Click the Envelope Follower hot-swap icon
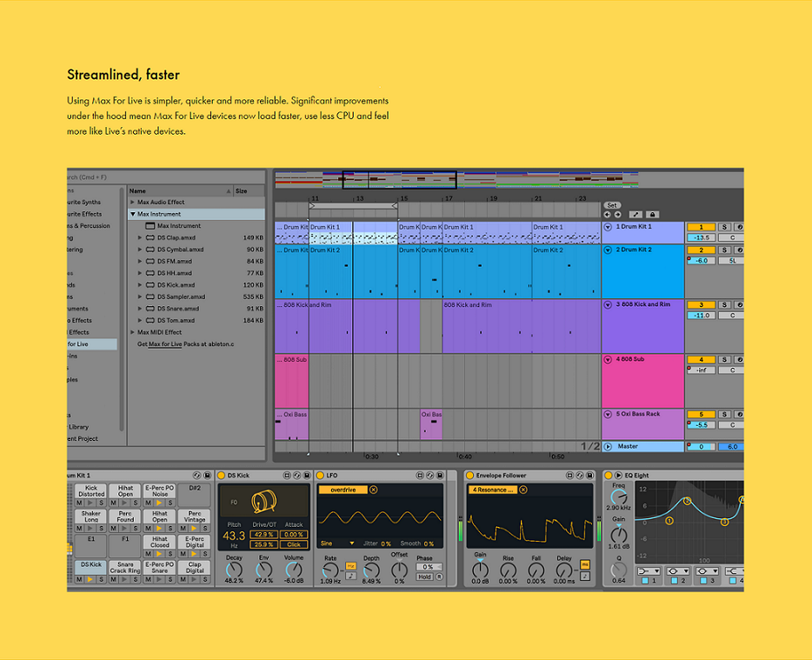812x660 pixels. (580, 475)
